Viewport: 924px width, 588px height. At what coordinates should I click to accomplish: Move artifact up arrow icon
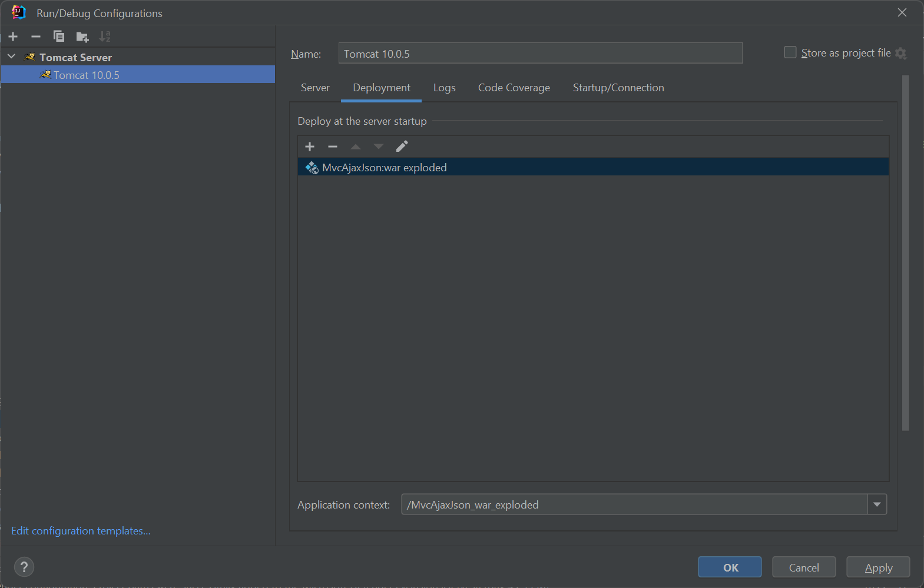pos(356,147)
